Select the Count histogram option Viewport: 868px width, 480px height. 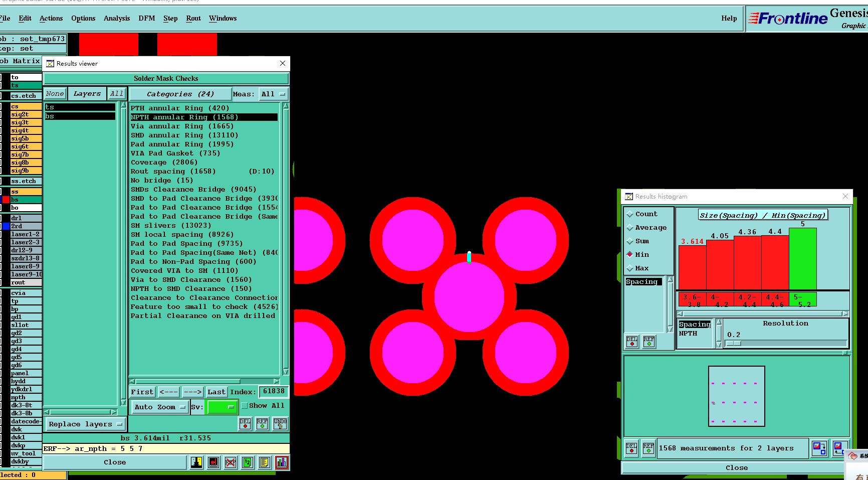click(641, 214)
